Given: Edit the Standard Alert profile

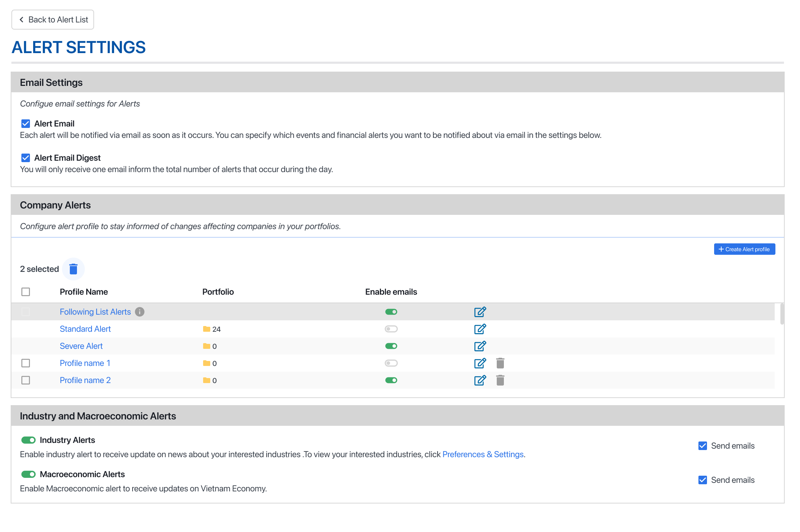Looking at the screenshot, I should (480, 329).
